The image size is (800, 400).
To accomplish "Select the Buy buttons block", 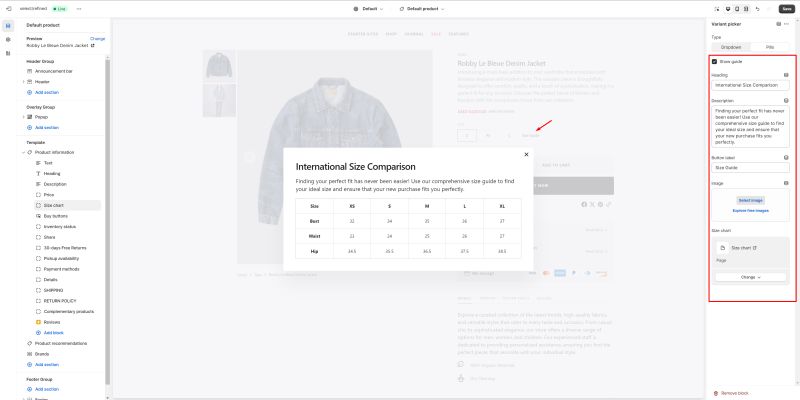I will [56, 216].
